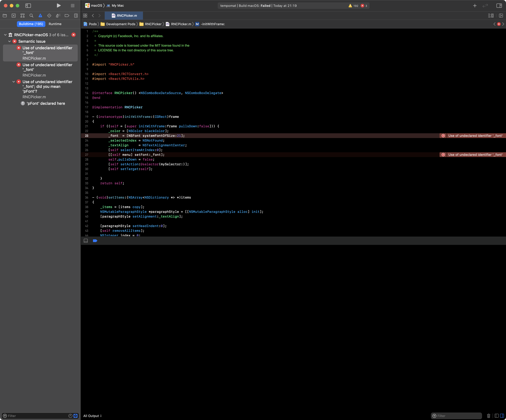Screen dimensions: 506x420
Task: Toggle the navigator sidebar visibility
Action: click(28, 5)
